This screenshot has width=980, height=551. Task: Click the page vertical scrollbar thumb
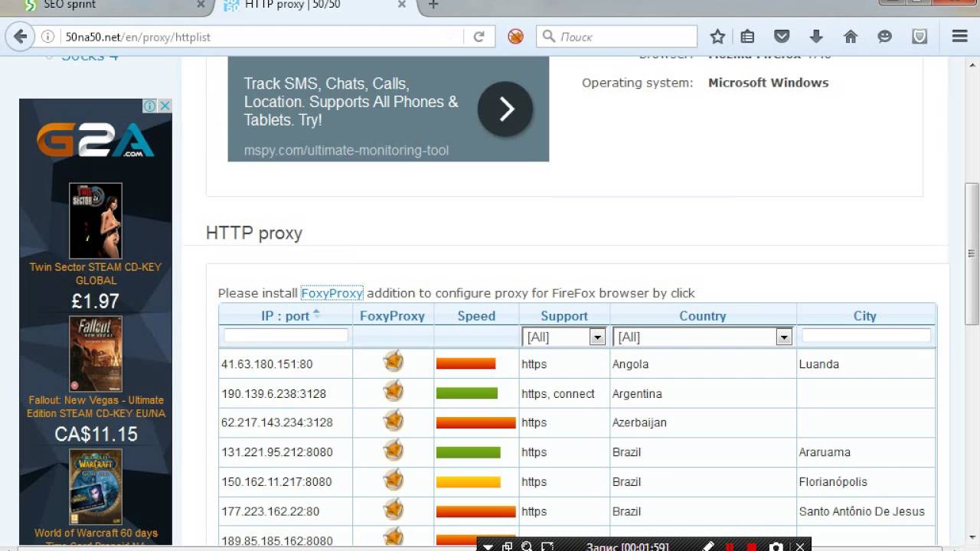click(x=972, y=254)
